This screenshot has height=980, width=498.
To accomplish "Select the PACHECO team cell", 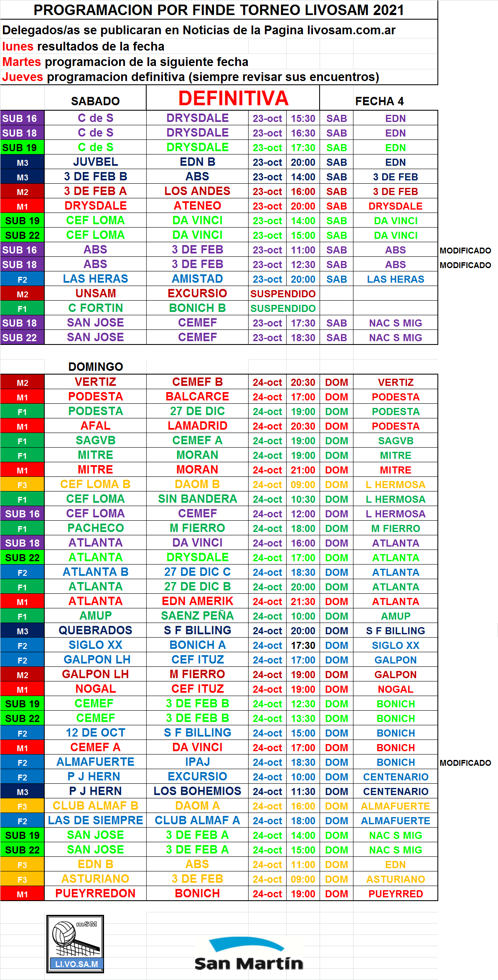I will point(95,528).
